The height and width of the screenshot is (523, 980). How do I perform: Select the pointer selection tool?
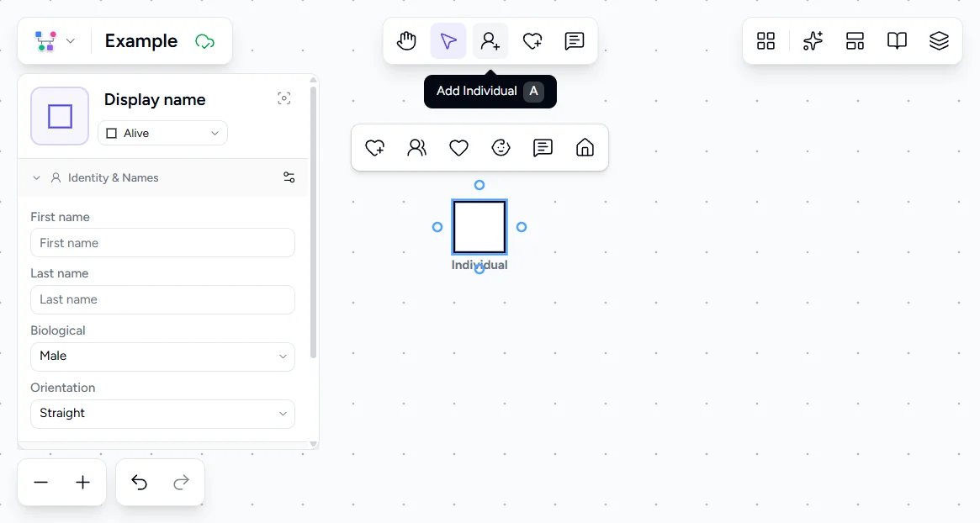pos(448,41)
